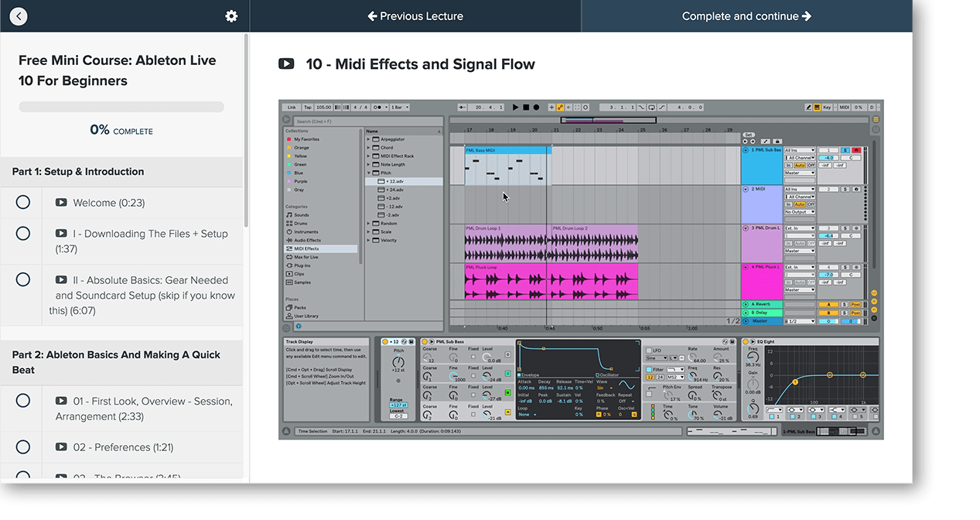
Task: Set track 2 MIDI monitor to Auto
Action: (800, 204)
